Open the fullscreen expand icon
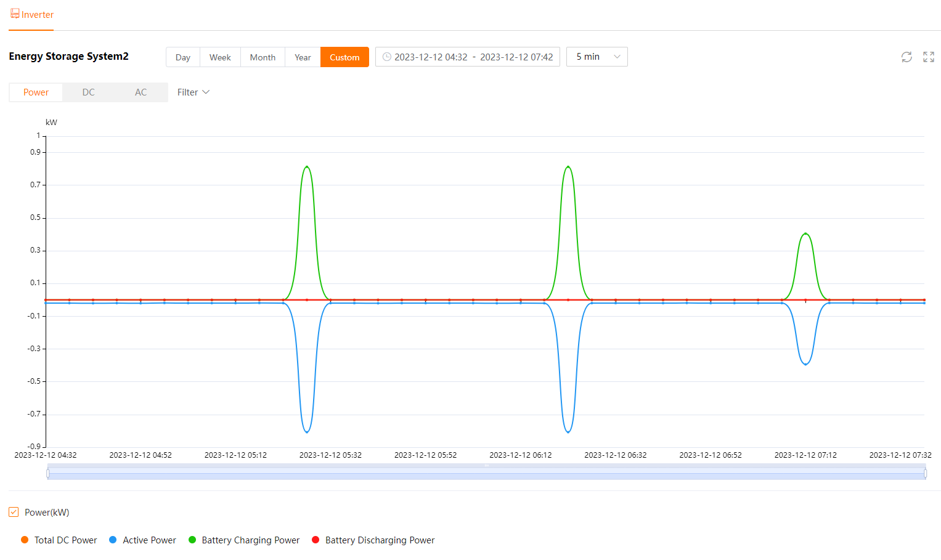The height and width of the screenshot is (560, 941). click(x=928, y=57)
